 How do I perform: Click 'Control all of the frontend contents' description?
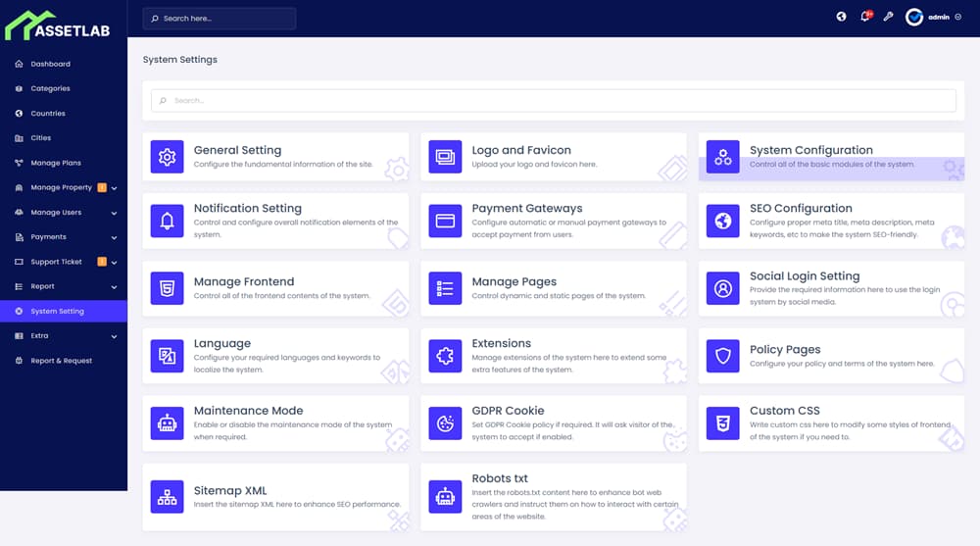[282, 296]
